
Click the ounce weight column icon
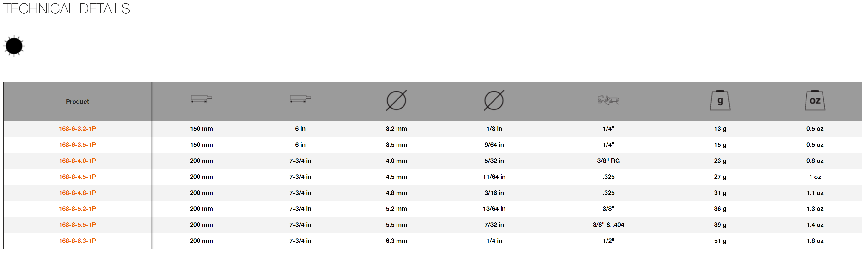(x=815, y=100)
